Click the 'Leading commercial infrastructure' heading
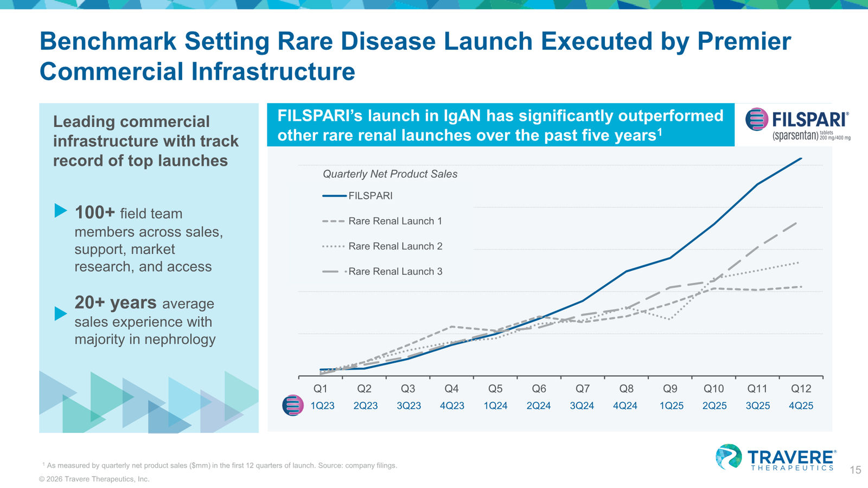The height and width of the screenshot is (488, 868). [x=145, y=141]
